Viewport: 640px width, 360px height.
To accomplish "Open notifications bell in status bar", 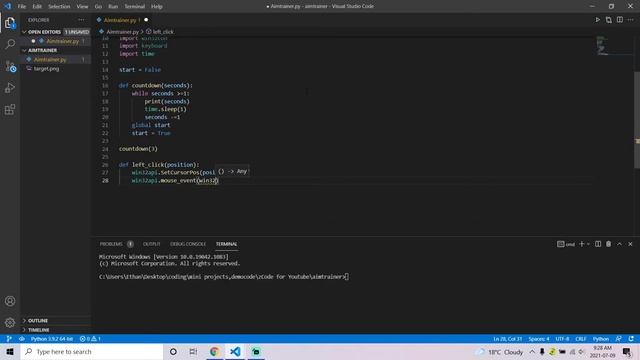I will tap(631, 339).
